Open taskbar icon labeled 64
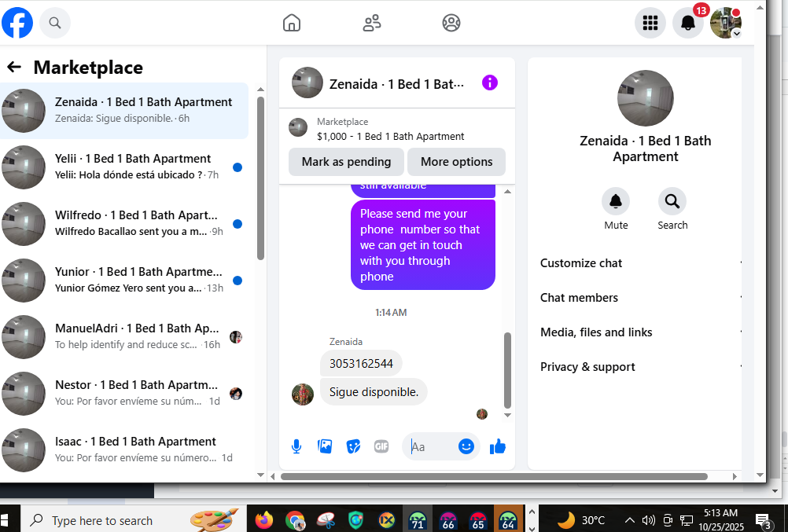This screenshot has width=788, height=532. point(509,520)
